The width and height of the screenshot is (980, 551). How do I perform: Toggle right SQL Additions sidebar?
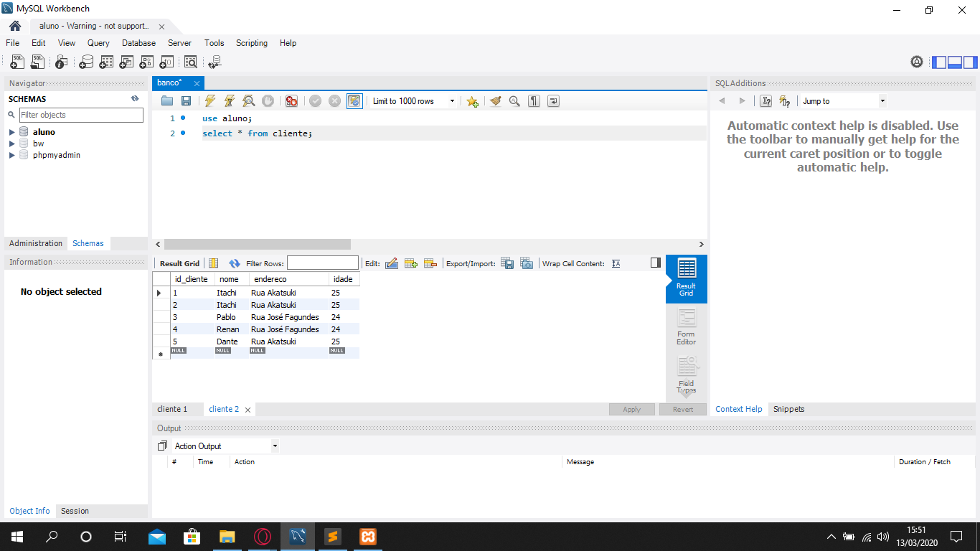pos(970,62)
